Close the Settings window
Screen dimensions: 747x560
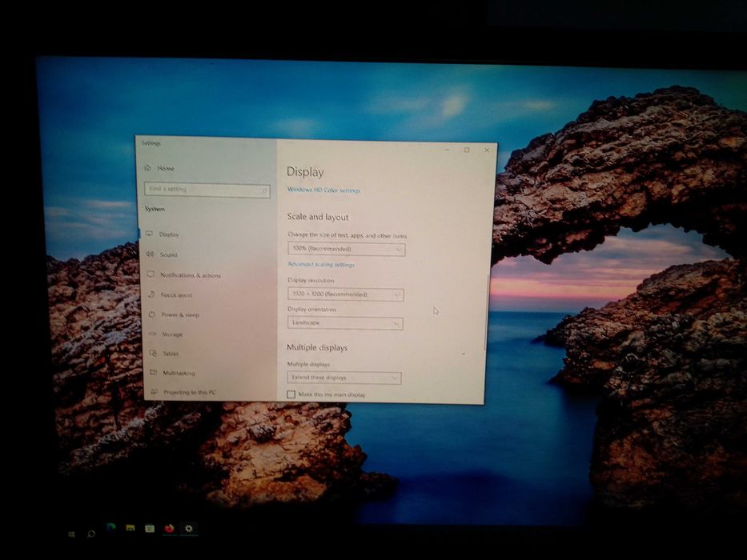[x=487, y=150]
